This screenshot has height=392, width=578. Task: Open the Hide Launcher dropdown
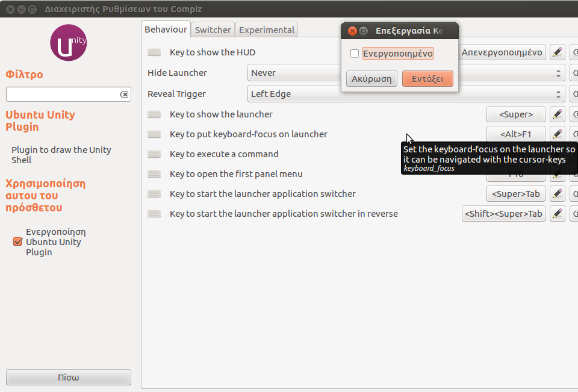[x=406, y=73]
